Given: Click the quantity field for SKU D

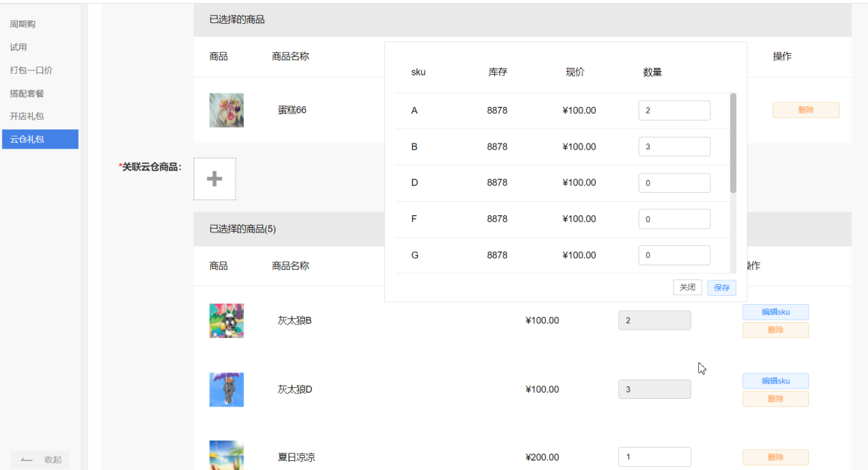Looking at the screenshot, I should pos(674,182).
